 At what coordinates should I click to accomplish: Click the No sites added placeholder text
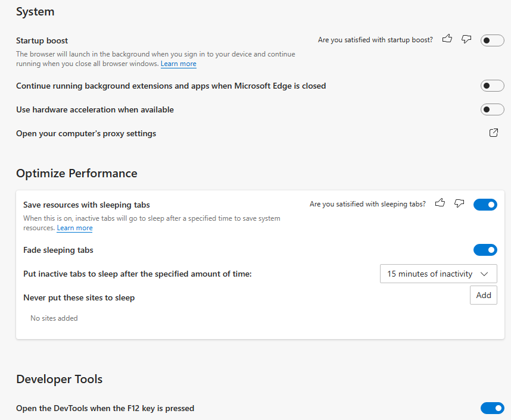click(54, 318)
